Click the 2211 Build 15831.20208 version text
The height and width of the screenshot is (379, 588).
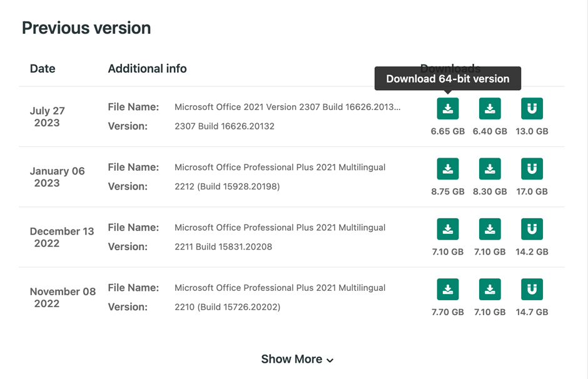(223, 246)
